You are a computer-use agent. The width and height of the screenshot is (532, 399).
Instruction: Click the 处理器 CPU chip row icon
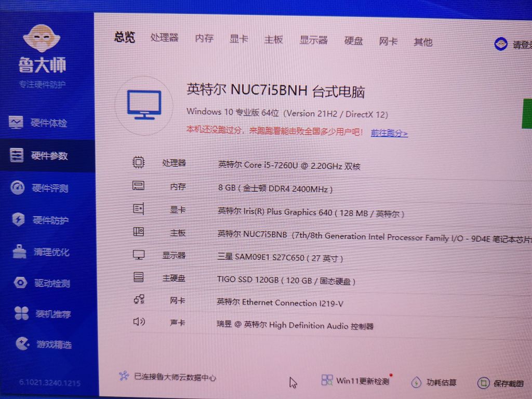pos(138,162)
